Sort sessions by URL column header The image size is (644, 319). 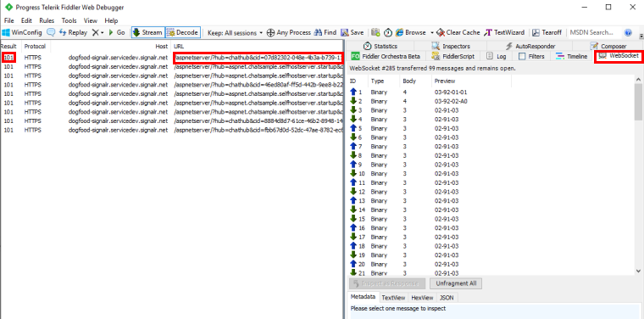point(257,46)
